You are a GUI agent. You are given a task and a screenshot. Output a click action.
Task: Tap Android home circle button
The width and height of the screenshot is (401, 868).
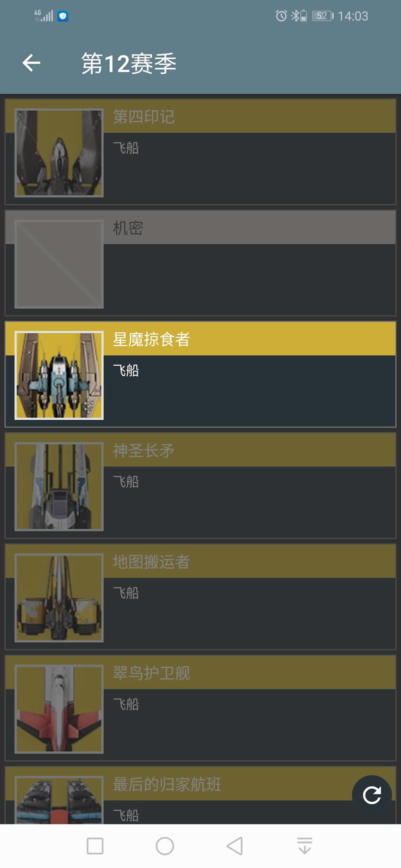coord(165,846)
